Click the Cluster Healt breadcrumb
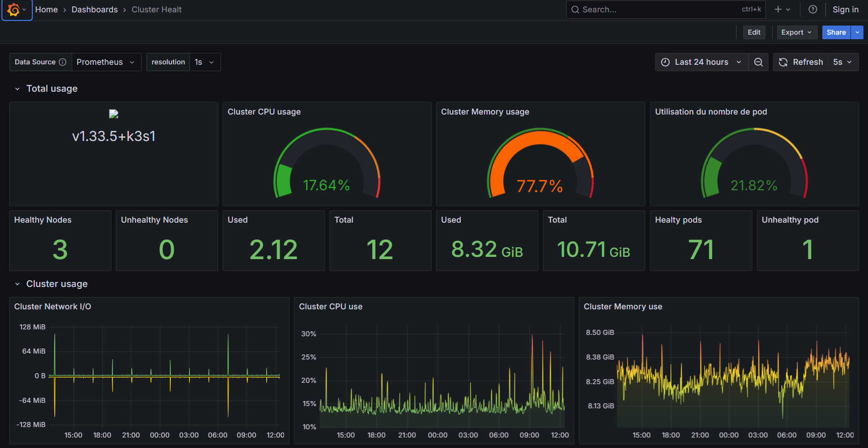 [x=157, y=10]
